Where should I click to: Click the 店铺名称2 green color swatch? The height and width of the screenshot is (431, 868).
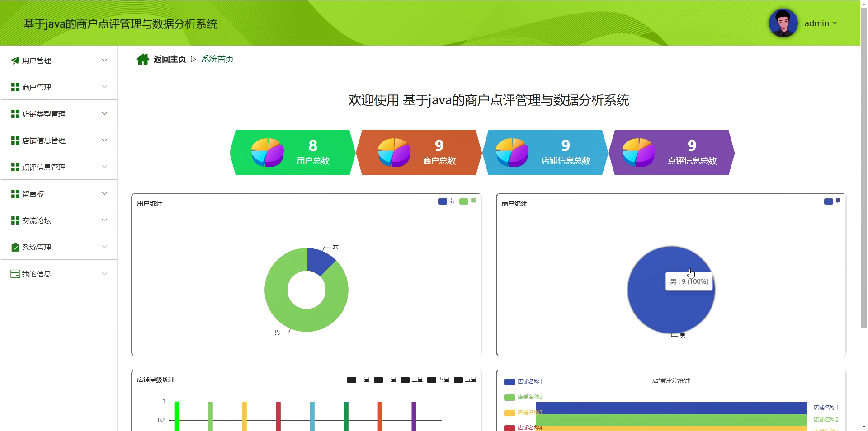click(509, 397)
